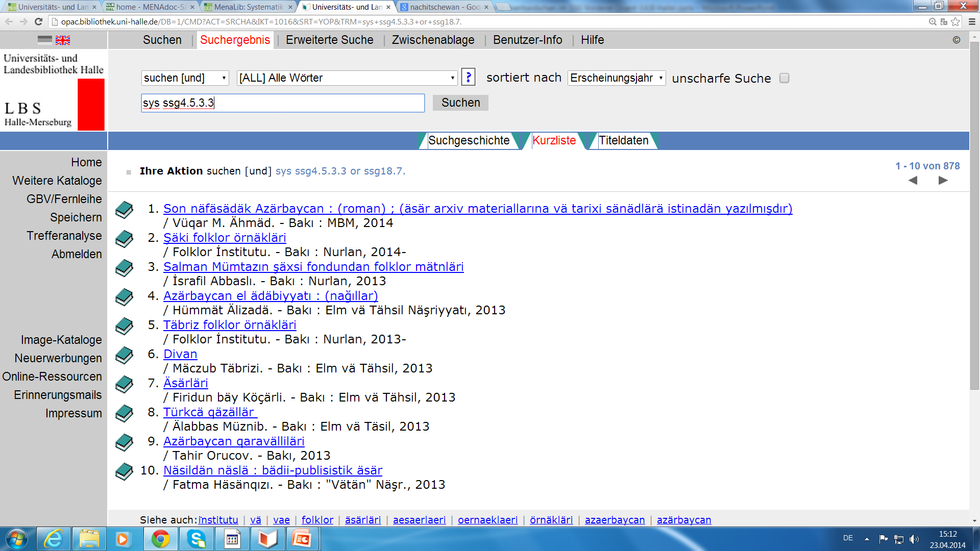Open Impressum in sidebar
The image size is (980, 551).
coord(73,413)
